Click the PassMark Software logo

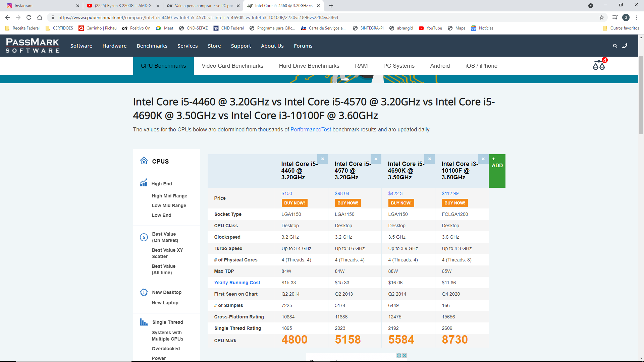pyautogui.click(x=33, y=46)
